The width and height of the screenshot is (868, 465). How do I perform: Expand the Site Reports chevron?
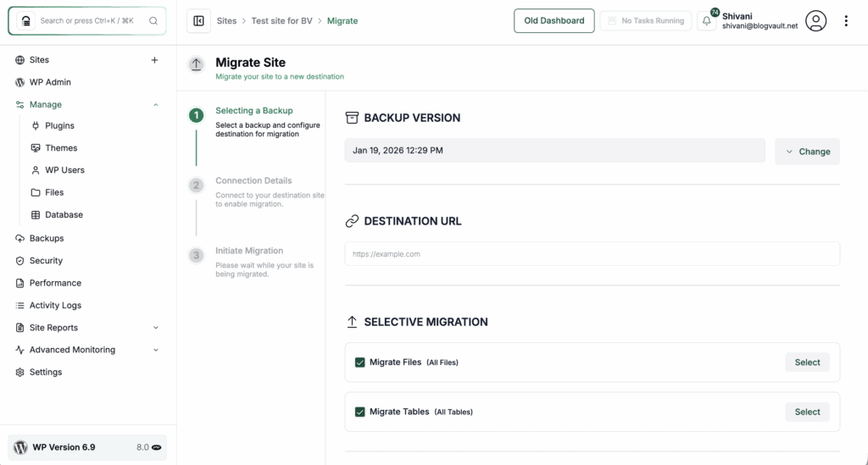pyautogui.click(x=156, y=328)
